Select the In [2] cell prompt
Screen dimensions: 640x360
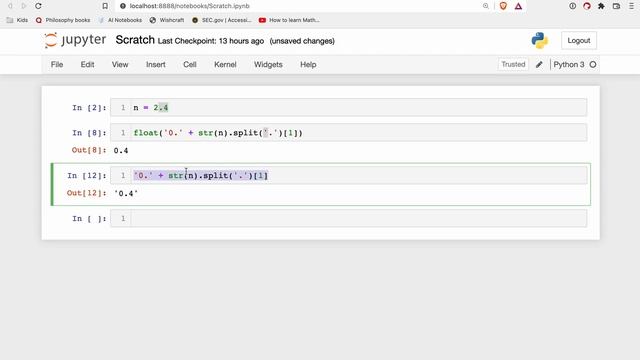(x=89, y=108)
